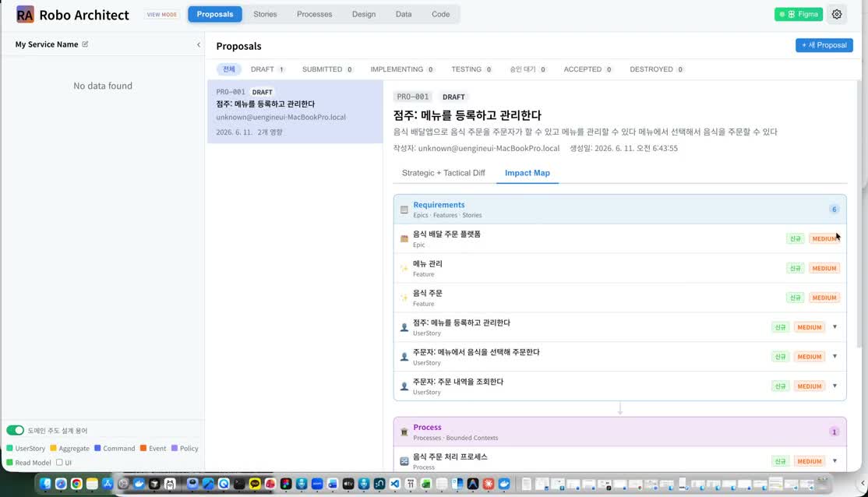Screen dimensions: 868x497
Task: Toggle the 도메인 주도 설계 용어 switch
Action: point(15,430)
